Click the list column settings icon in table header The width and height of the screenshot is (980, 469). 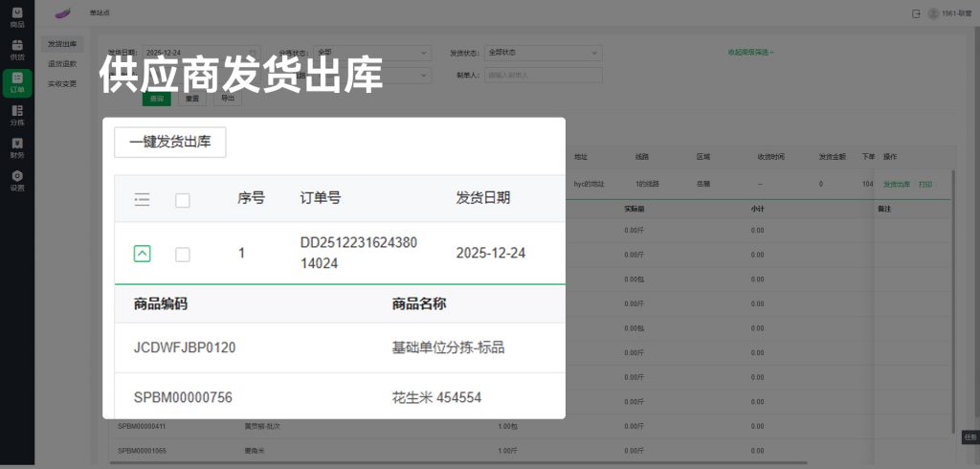pos(142,199)
